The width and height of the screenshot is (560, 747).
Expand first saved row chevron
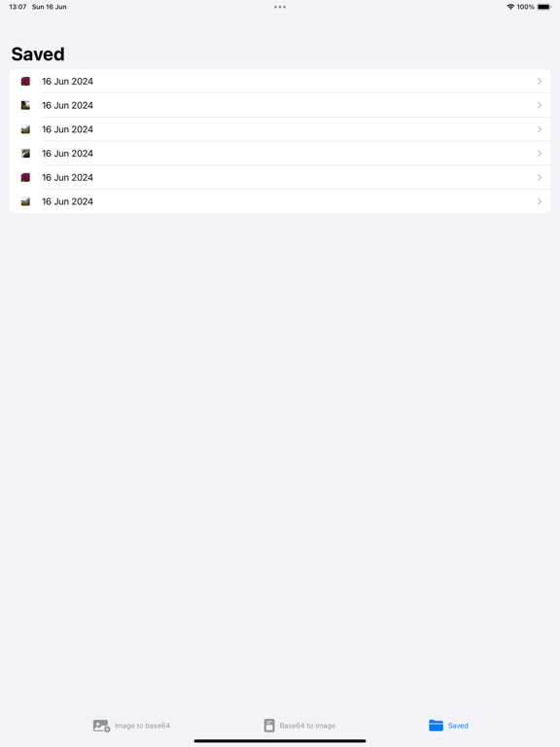point(540,82)
